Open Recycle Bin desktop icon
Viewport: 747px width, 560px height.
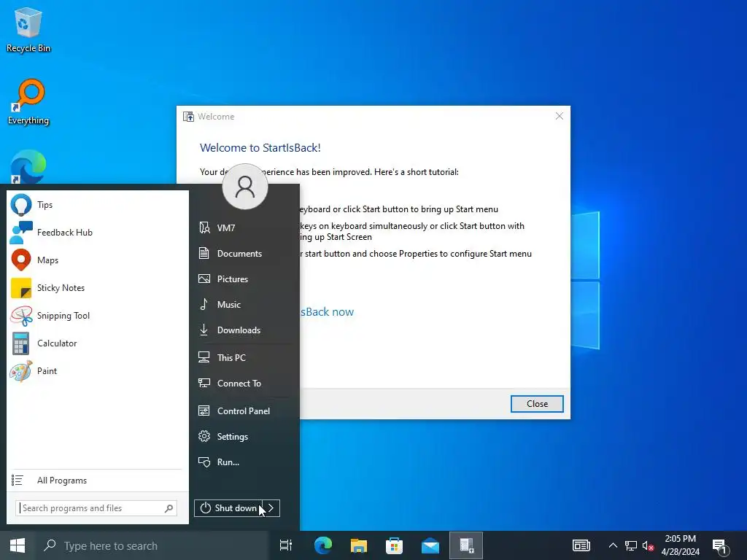pyautogui.click(x=28, y=30)
